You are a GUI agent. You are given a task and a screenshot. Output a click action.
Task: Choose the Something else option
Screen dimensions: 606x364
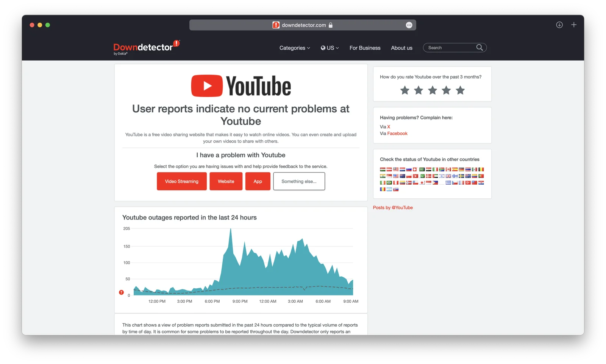tap(299, 181)
